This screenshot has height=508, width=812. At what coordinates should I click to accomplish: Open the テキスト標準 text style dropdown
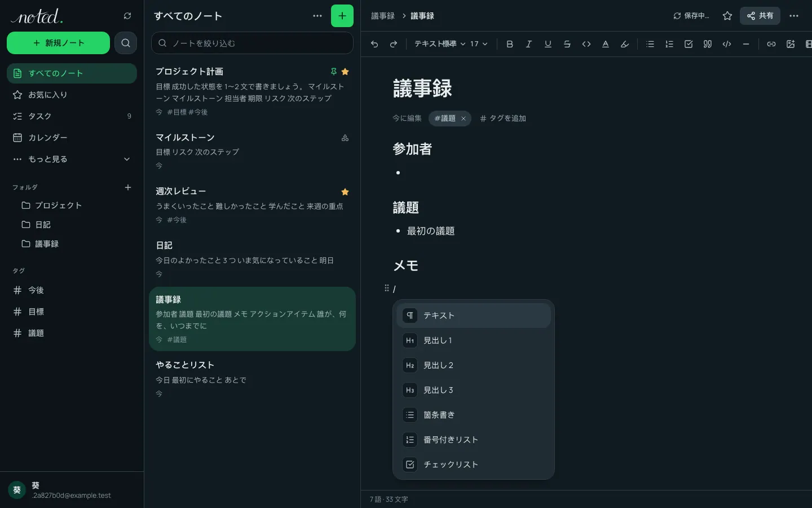(440, 44)
